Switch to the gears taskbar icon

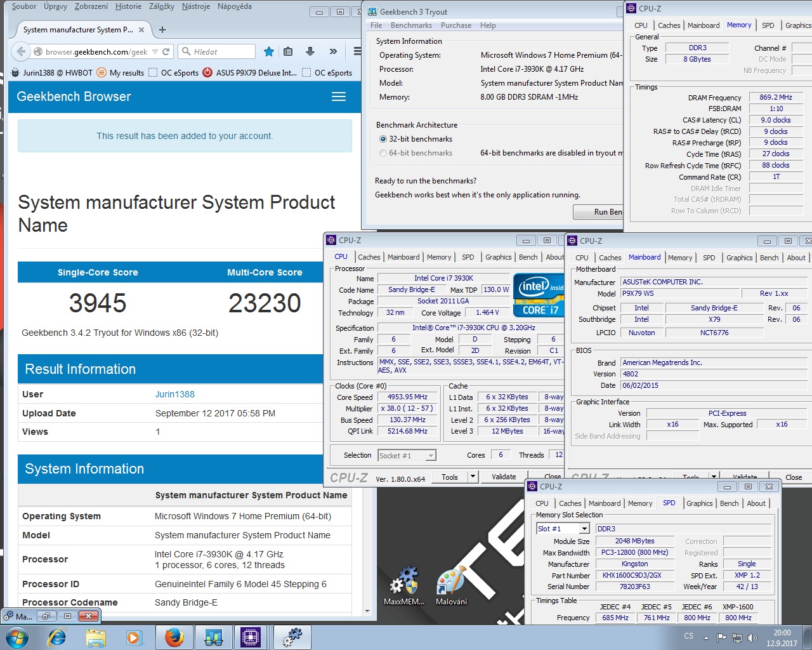[292, 637]
